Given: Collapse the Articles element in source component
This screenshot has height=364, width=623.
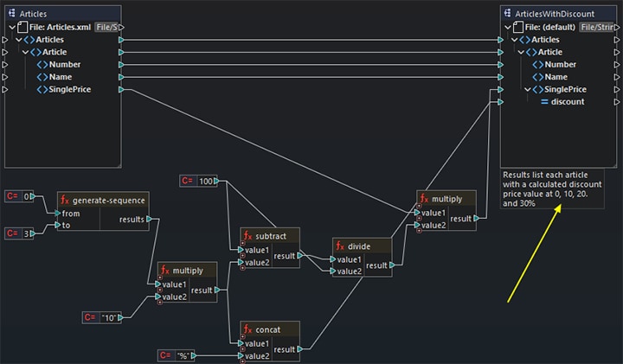Looking at the screenshot, I should pyautogui.click(x=19, y=40).
